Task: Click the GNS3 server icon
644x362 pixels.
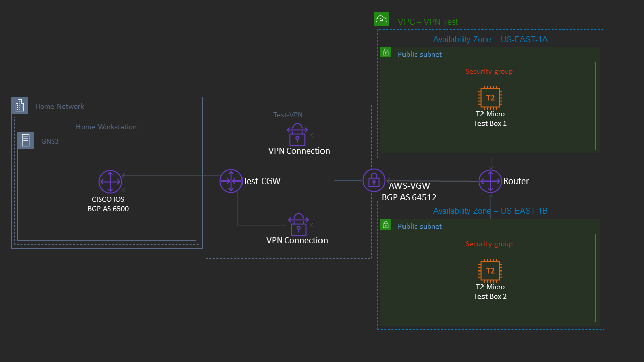Action: pyautogui.click(x=25, y=140)
